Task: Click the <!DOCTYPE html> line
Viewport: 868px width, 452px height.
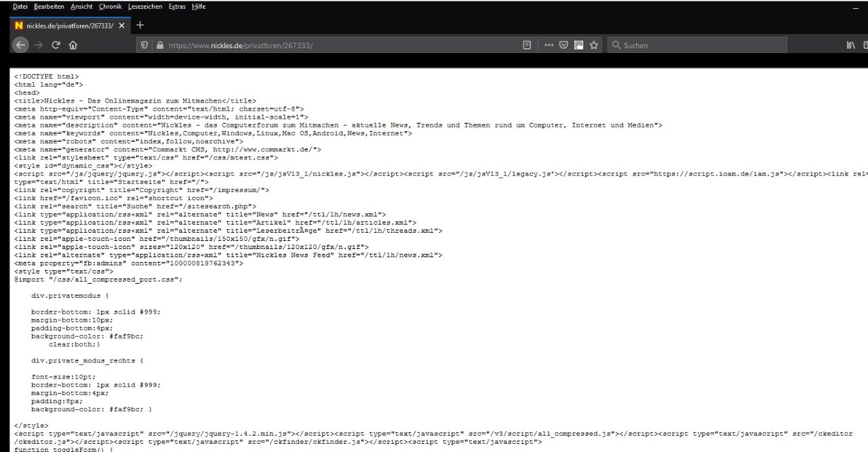Action: click(46, 77)
